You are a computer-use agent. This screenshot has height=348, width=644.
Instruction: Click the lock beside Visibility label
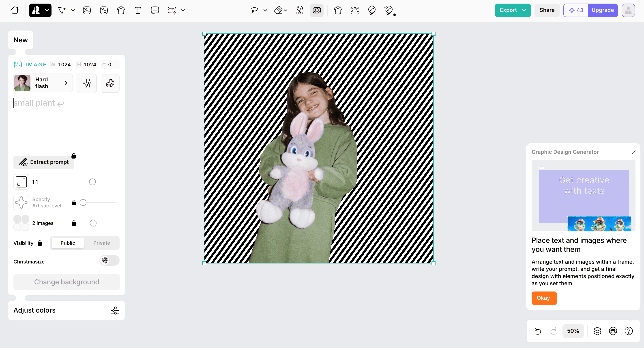40,243
